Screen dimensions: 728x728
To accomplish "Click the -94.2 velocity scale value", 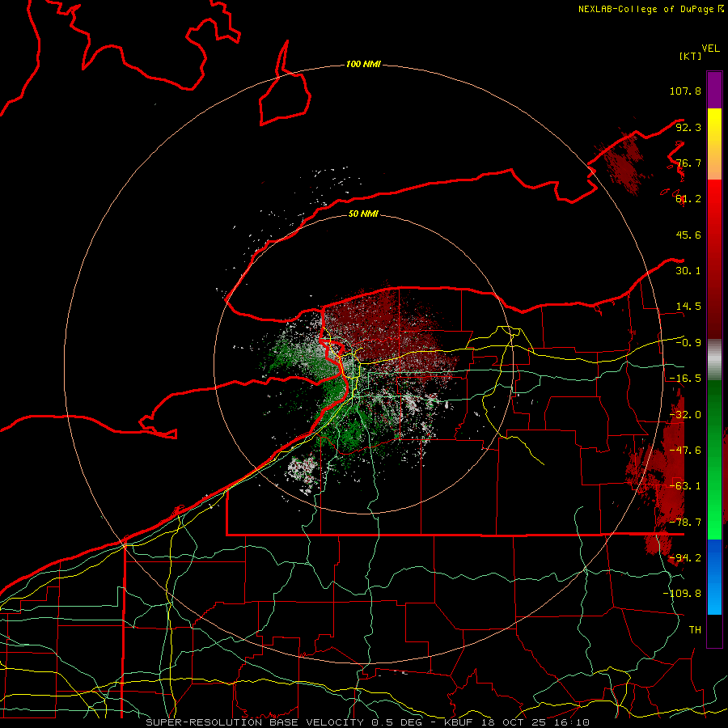I will pyautogui.click(x=685, y=557).
